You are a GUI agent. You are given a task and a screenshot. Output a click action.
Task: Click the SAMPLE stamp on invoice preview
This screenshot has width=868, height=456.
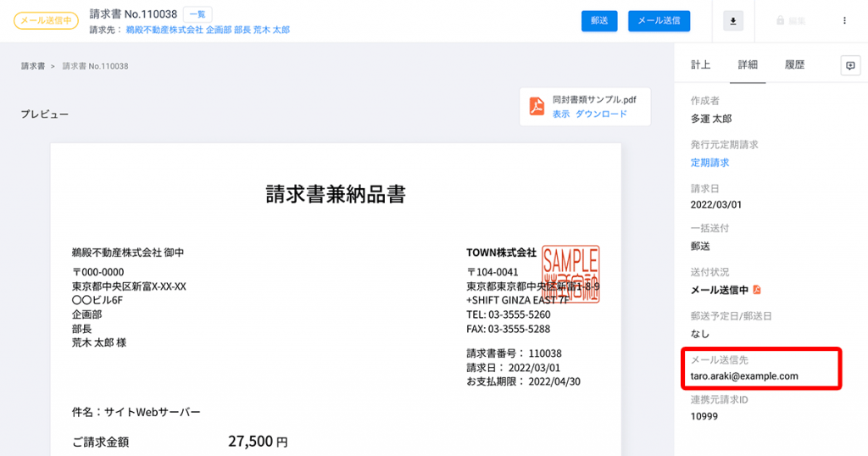point(570,274)
